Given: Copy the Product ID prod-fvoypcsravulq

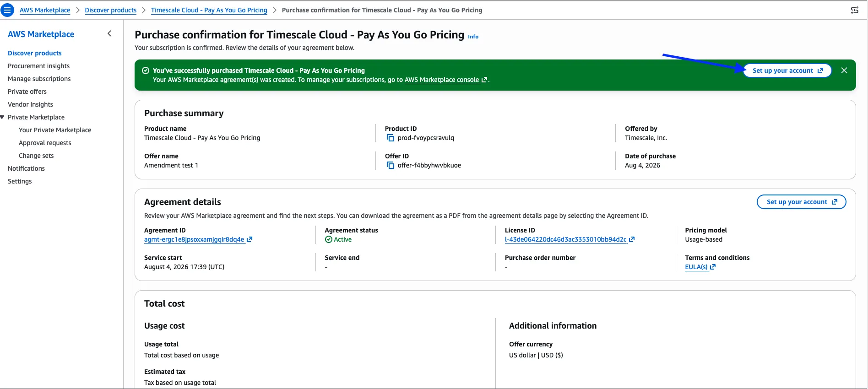Looking at the screenshot, I should [x=391, y=138].
